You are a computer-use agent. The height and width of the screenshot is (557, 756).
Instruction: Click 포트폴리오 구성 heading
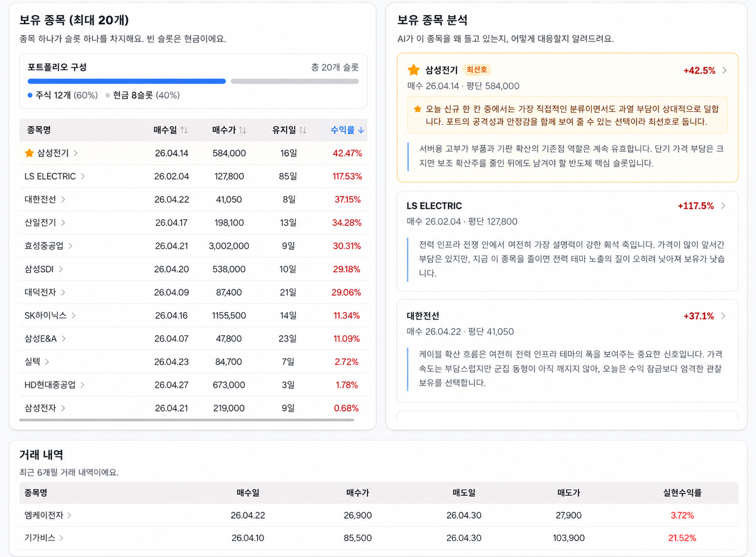57,67
